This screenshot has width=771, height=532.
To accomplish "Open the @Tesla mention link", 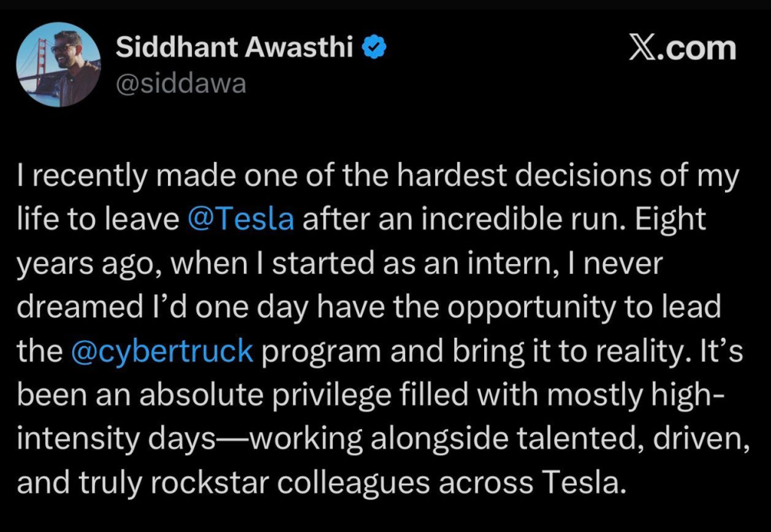I will point(241,220).
